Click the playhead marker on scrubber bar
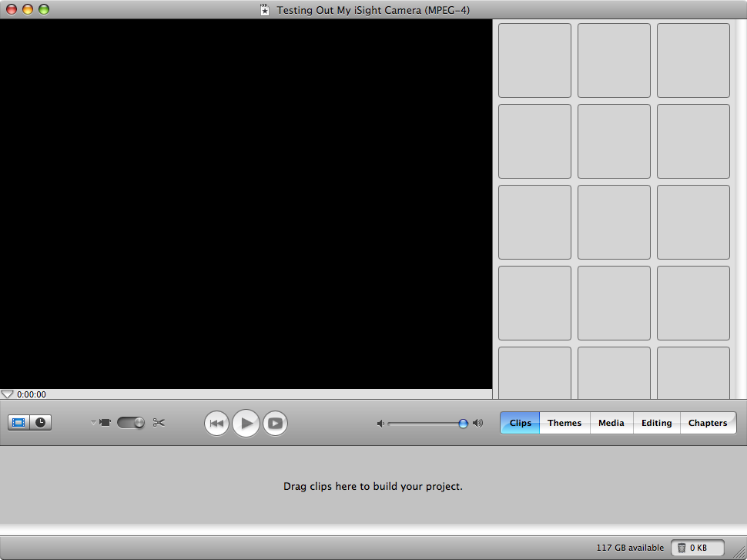This screenshot has width=747, height=560. point(7,394)
